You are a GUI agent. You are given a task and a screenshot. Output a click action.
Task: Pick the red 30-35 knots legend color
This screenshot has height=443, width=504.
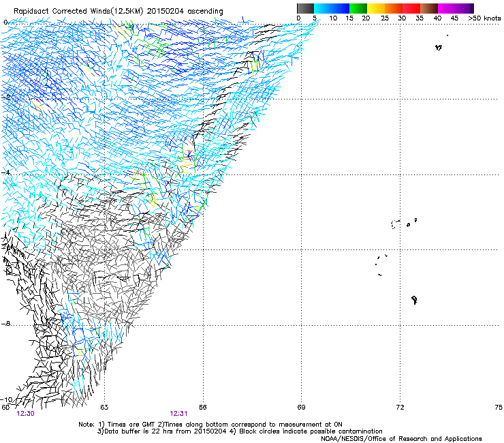click(411, 8)
